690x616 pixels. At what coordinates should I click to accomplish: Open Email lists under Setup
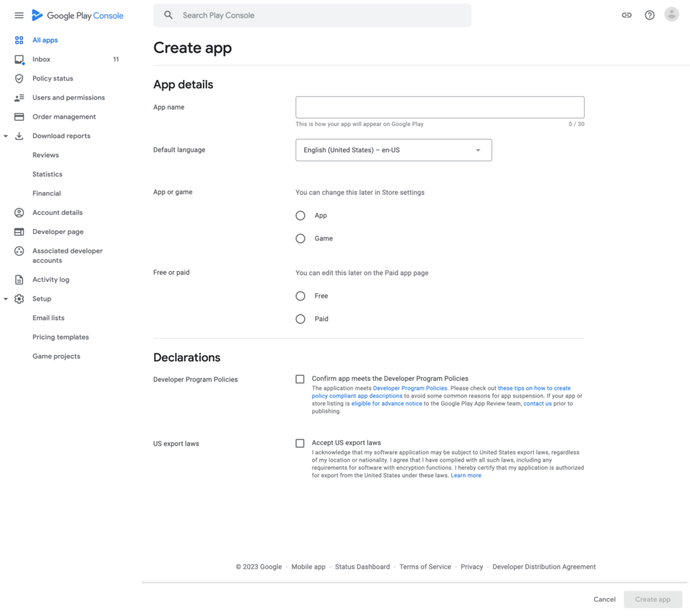click(x=49, y=317)
